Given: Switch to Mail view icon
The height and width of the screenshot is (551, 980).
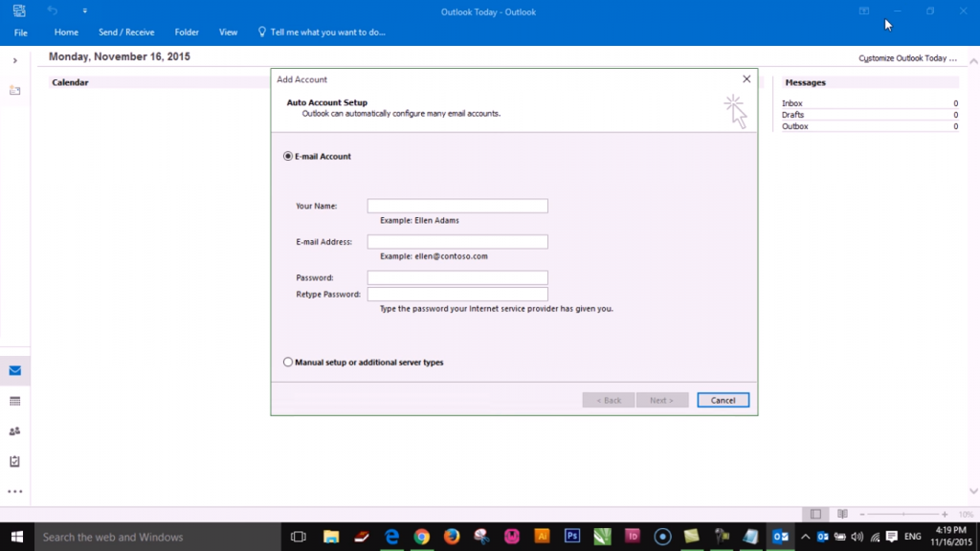Looking at the screenshot, I should [x=15, y=370].
